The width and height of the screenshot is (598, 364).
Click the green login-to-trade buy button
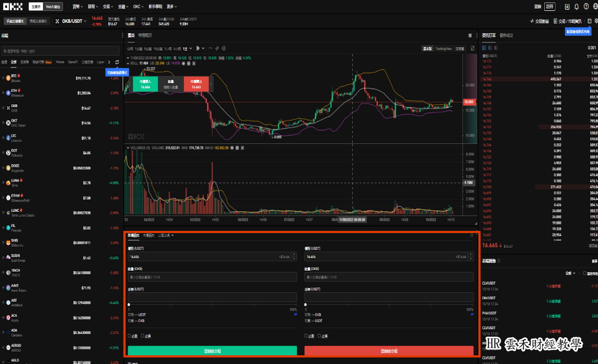(x=212, y=350)
